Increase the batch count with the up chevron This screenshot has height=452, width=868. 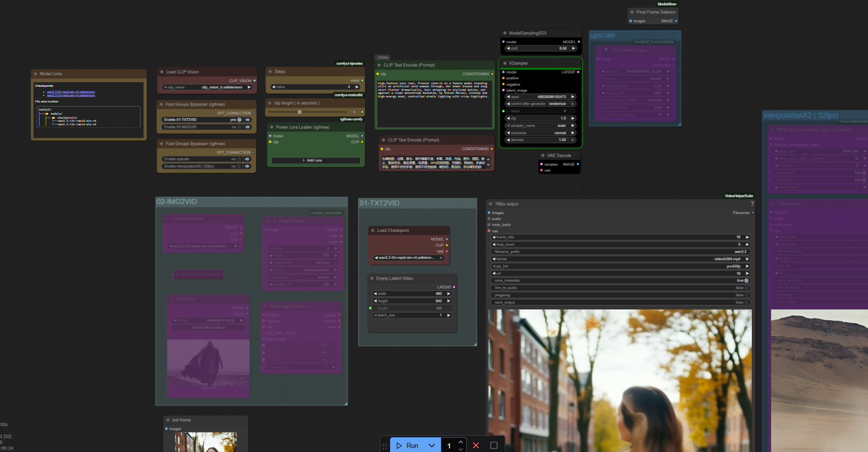[x=461, y=442]
